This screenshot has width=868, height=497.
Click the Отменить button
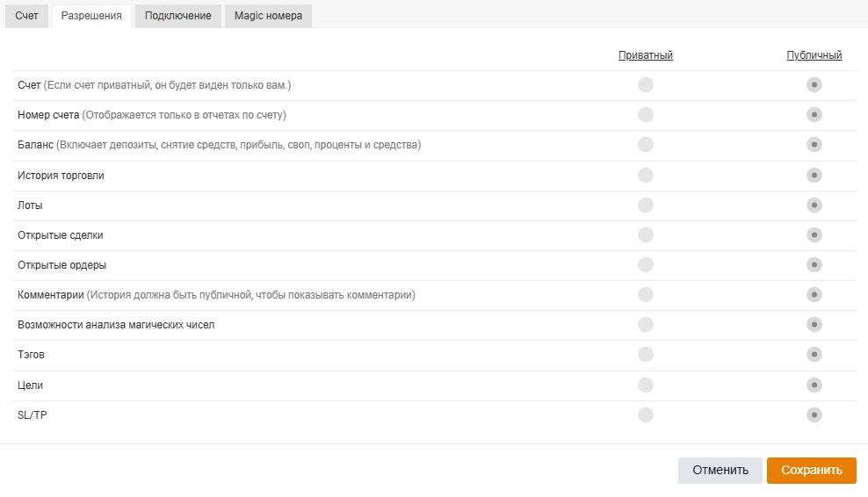[720, 470]
